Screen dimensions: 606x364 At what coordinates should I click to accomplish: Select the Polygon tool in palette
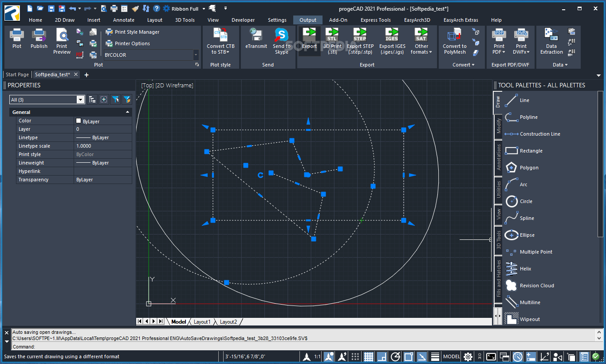click(522, 168)
